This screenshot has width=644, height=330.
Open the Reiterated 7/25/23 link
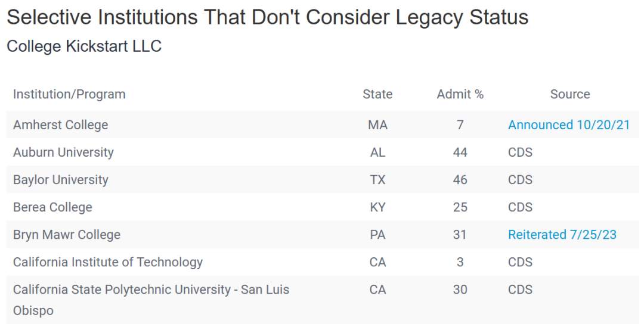coord(562,234)
